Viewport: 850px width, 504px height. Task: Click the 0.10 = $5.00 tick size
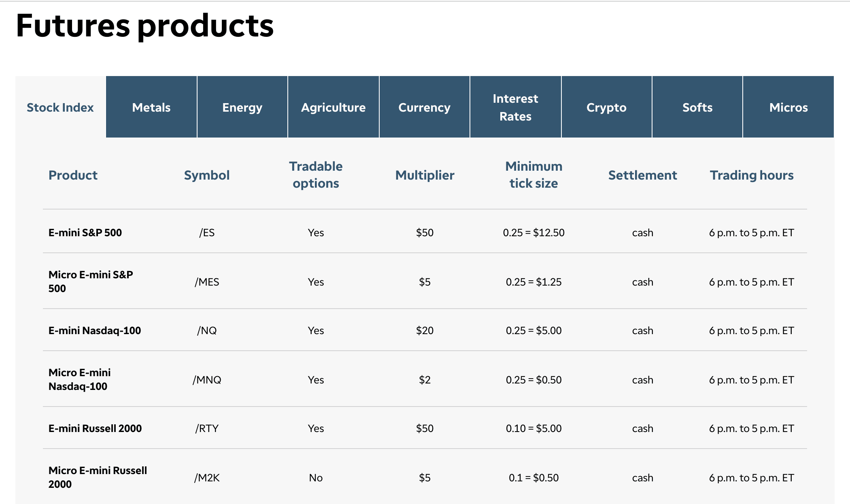tap(534, 428)
